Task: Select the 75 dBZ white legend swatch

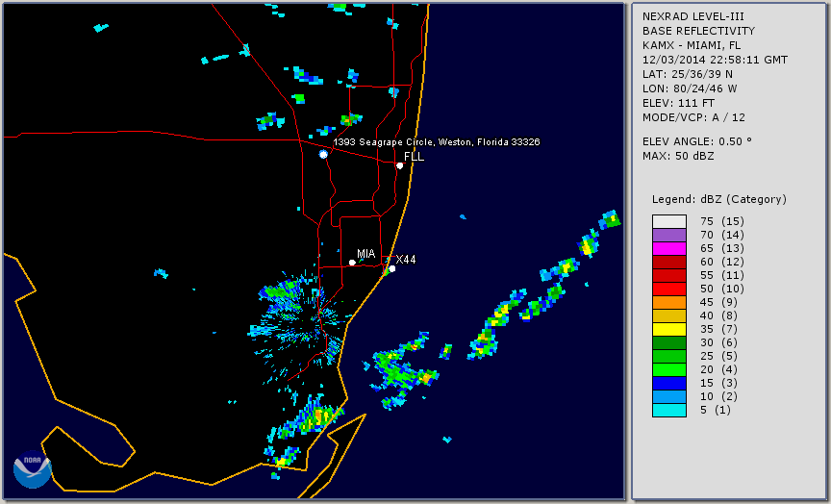Action: click(668, 221)
